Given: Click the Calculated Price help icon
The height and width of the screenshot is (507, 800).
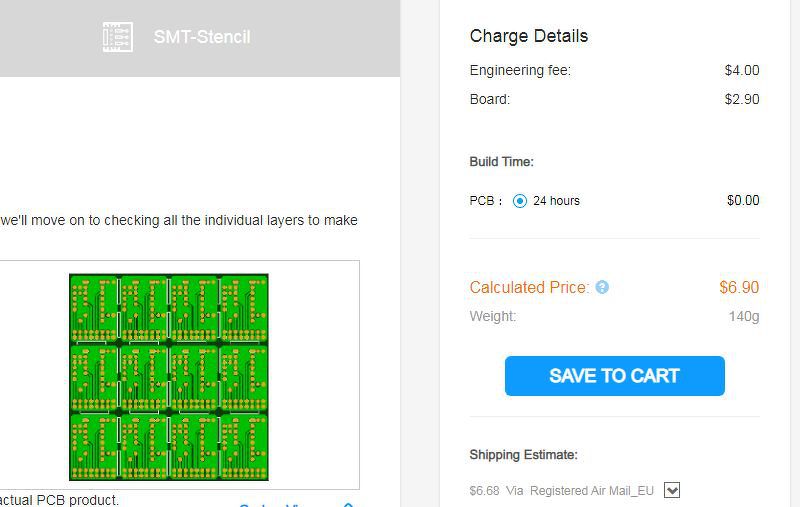Looking at the screenshot, I should pyautogui.click(x=602, y=288).
